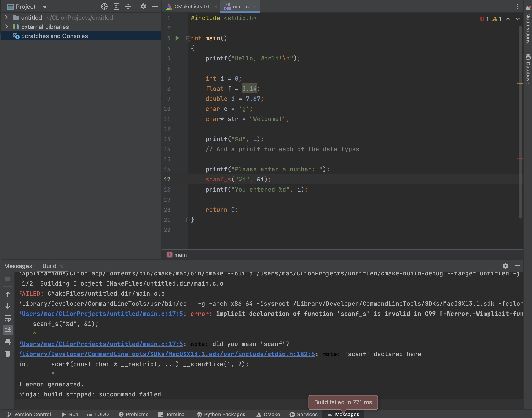Run main using the green gutter arrow
Image resolution: width=532 pixels, height=418 pixels.
(177, 38)
